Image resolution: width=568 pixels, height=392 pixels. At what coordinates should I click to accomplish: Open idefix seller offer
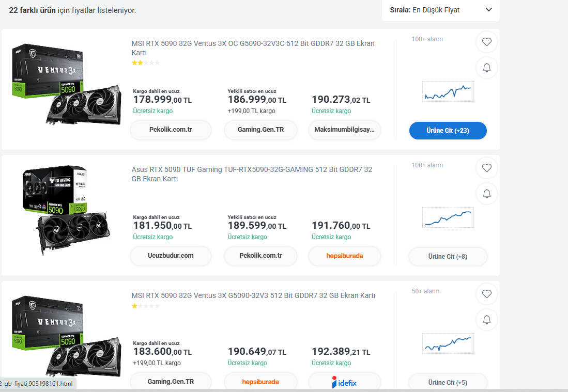345,382
